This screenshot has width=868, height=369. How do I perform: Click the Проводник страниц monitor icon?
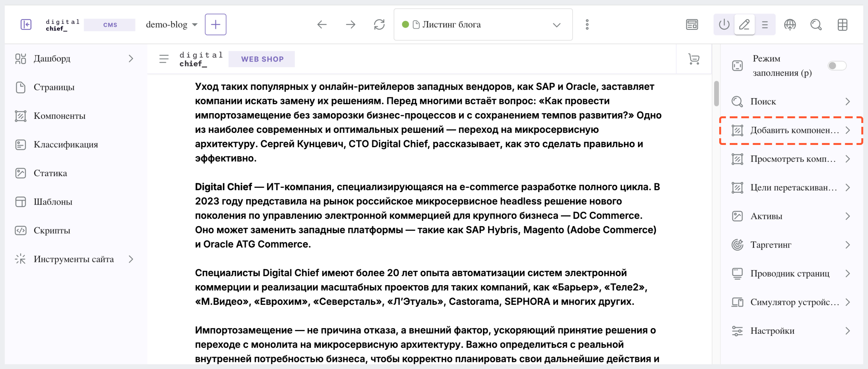tap(737, 273)
